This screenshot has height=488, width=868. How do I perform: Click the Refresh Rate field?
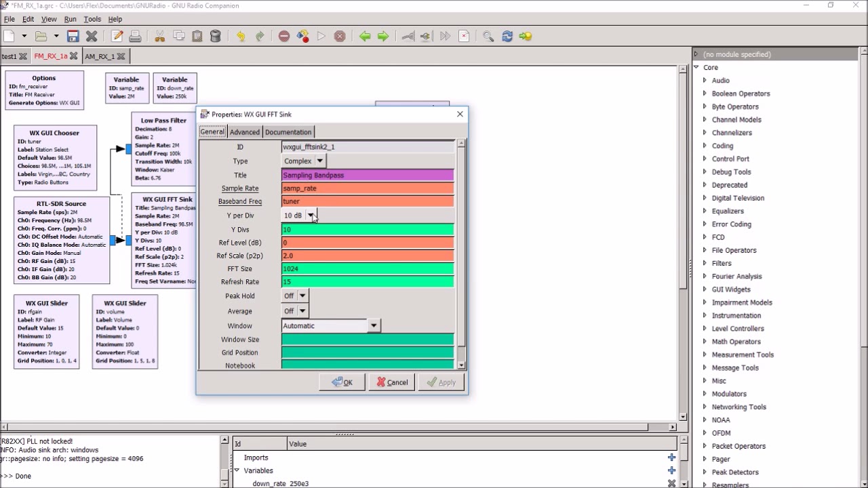click(368, 282)
